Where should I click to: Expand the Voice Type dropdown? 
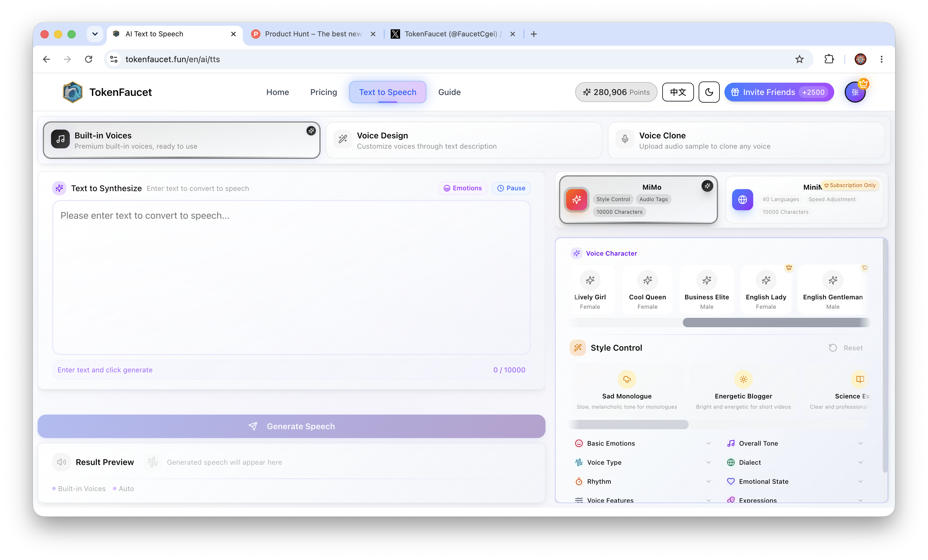pos(643,462)
